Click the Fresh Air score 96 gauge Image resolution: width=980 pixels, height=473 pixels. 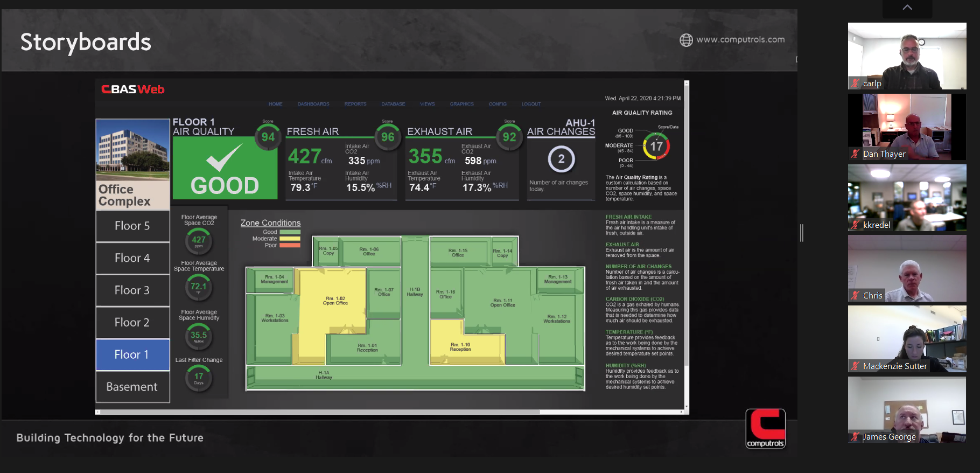click(388, 137)
